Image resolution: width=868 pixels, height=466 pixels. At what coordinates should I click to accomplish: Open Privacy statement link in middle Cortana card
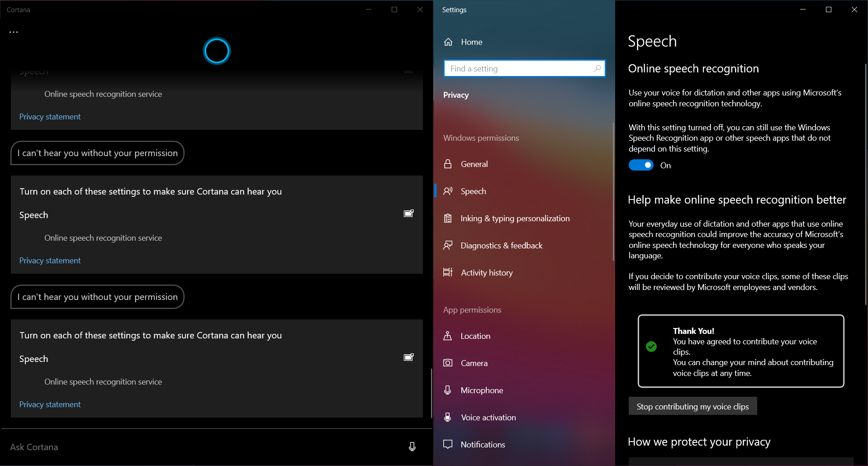click(50, 261)
